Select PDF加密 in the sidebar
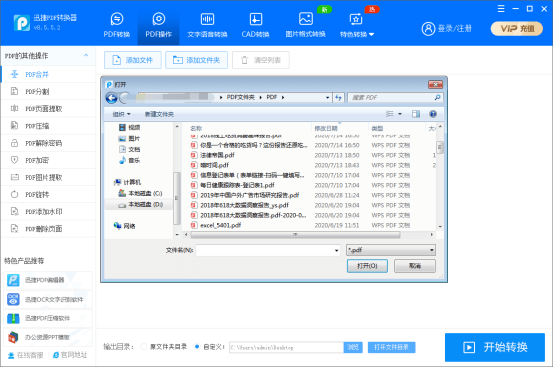554x367 pixels. pyautogui.click(x=48, y=160)
